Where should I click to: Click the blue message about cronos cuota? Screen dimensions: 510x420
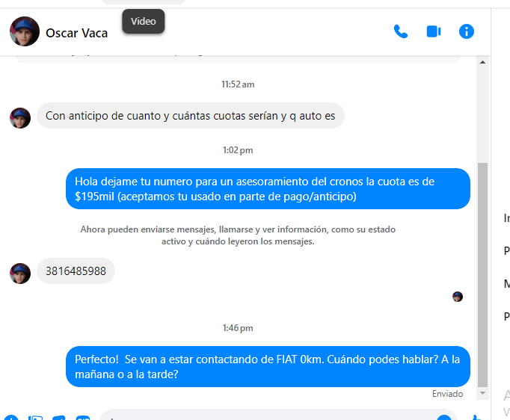(x=268, y=188)
